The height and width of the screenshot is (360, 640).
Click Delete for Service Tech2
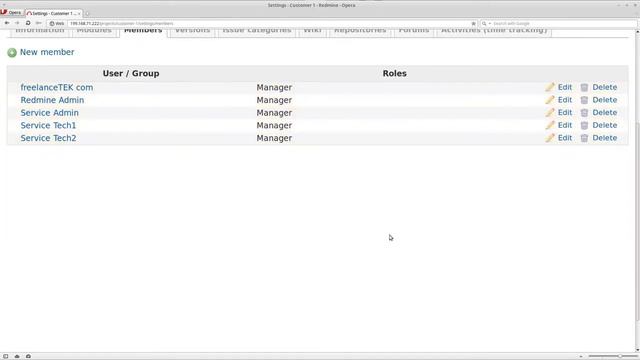(x=604, y=138)
